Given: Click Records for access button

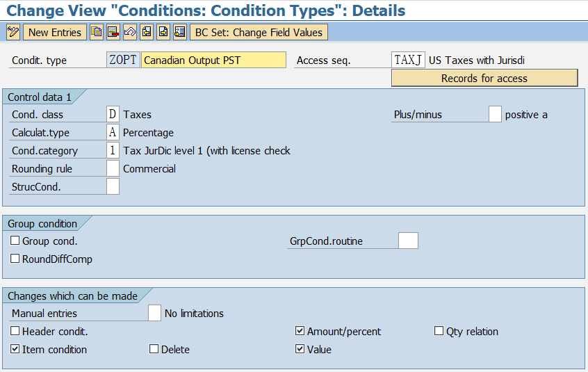Looking at the screenshot, I should [x=484, y=78].
